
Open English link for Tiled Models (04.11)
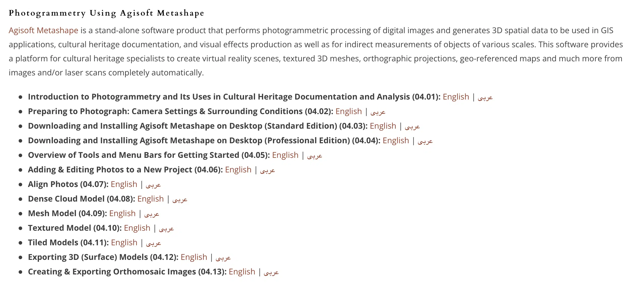pyautogui.click(x=124, y=243)
